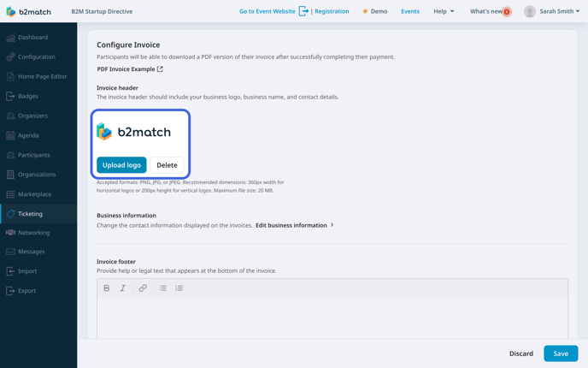
Task: Click the event website exit icon
Action: tap(303, 11)
